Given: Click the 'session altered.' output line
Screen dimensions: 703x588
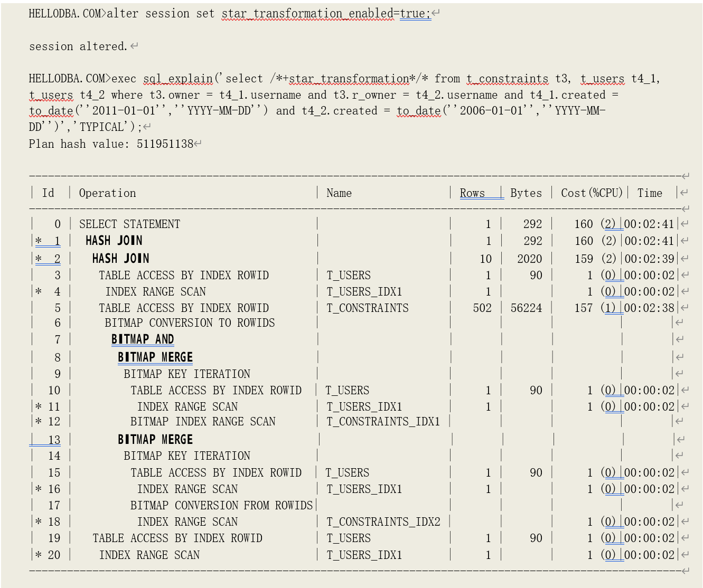Looking at the screenshot, I should (78, 47).
